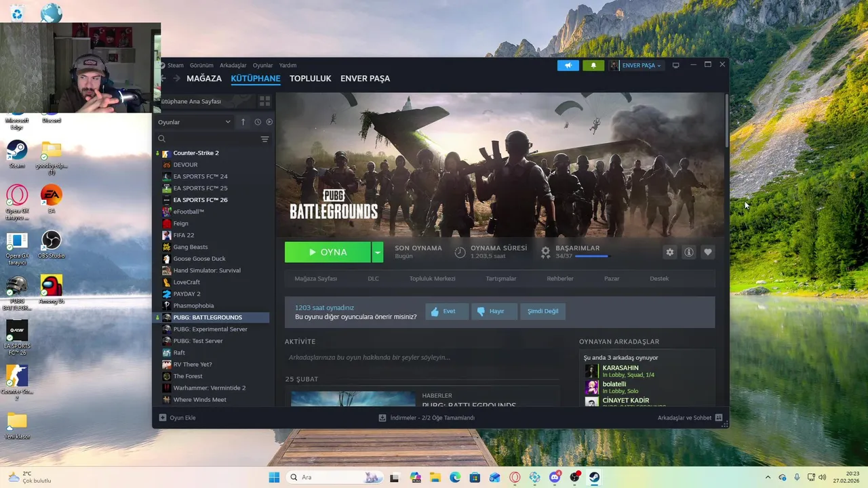The image size is (868, 488).
Task: Click the library sort arrow up icon
Action: point(243,122)
